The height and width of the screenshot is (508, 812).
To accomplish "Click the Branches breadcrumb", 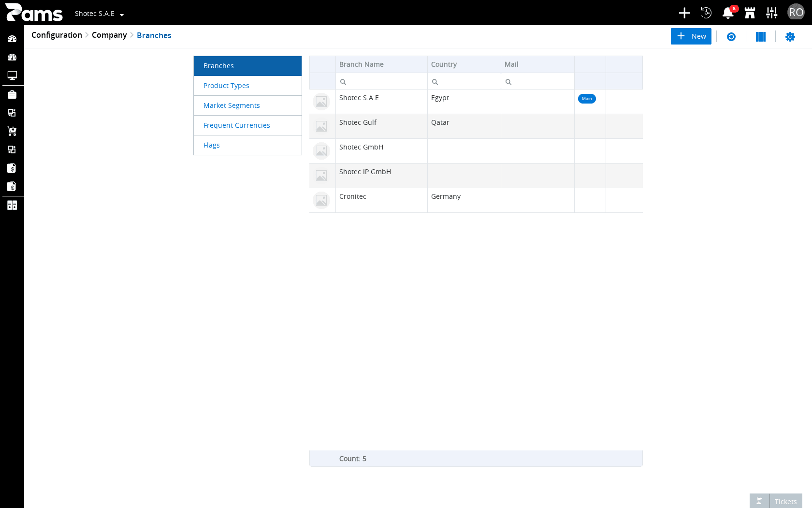I will 154,35.
